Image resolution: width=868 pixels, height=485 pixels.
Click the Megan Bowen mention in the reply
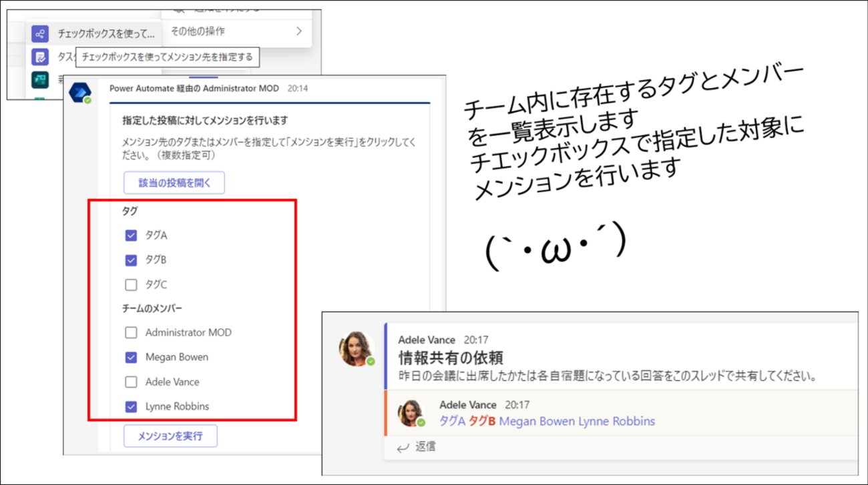(537, 422)
